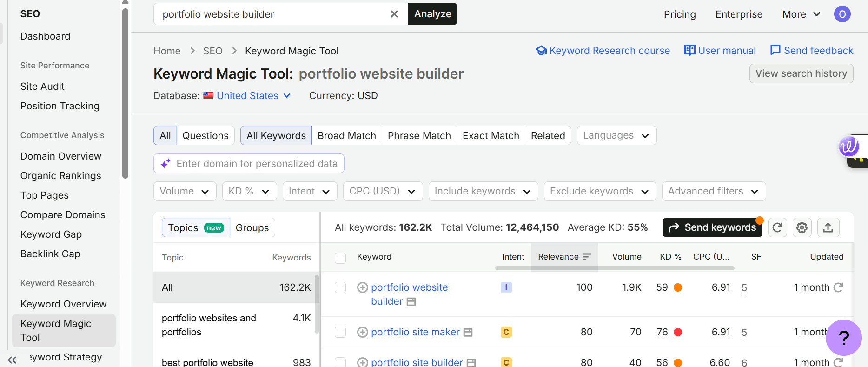The height and width of the screenshot is (367, 868).
Task: Check the portfolio site builder row checkbox
Action: tap(340, 362)
